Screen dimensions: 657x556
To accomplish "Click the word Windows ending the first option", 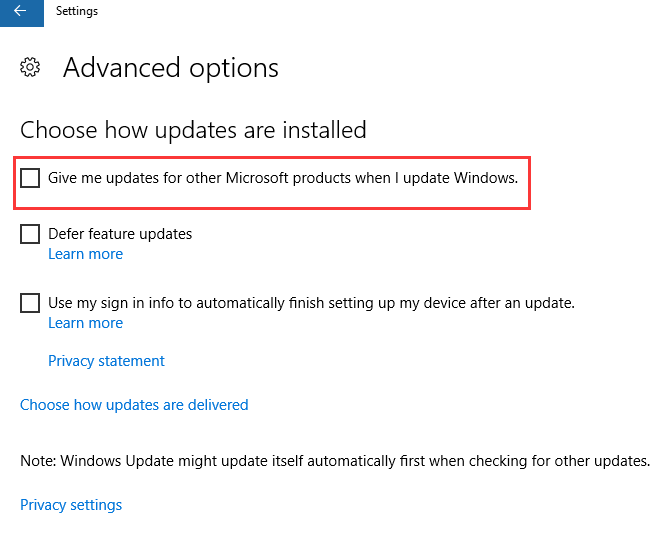I will (x=486, y=178).
